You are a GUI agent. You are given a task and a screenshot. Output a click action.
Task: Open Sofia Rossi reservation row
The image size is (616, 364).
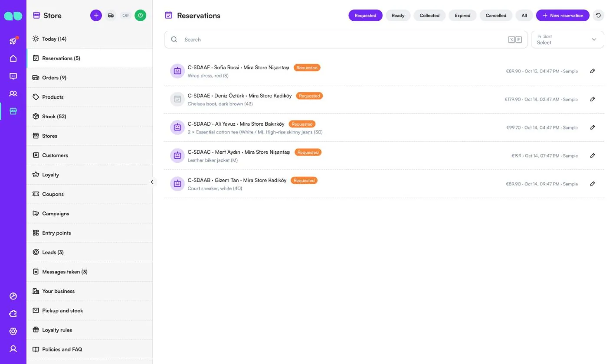coord(384,71)
